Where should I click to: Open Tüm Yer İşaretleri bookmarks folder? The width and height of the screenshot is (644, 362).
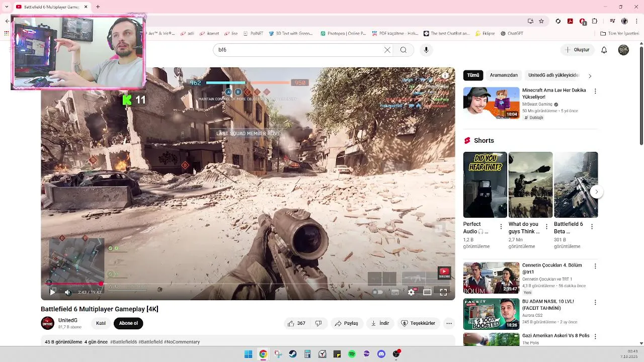tap(620, 34)
